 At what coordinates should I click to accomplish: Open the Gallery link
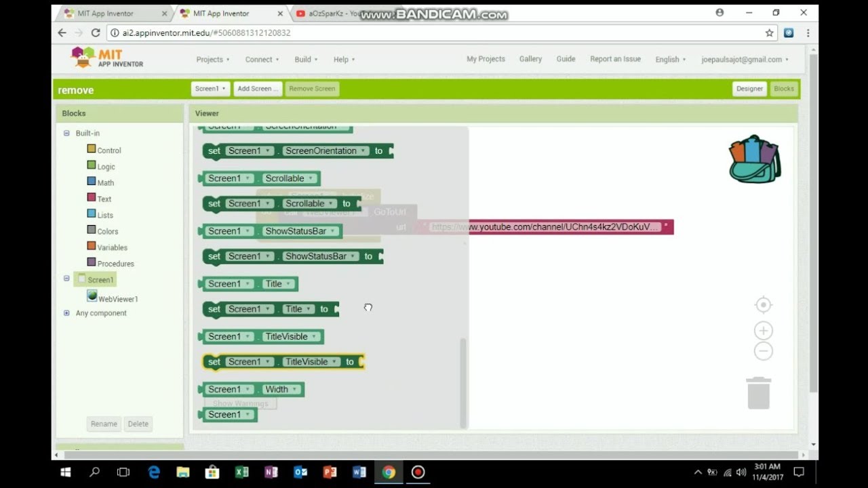pos(530,59)
